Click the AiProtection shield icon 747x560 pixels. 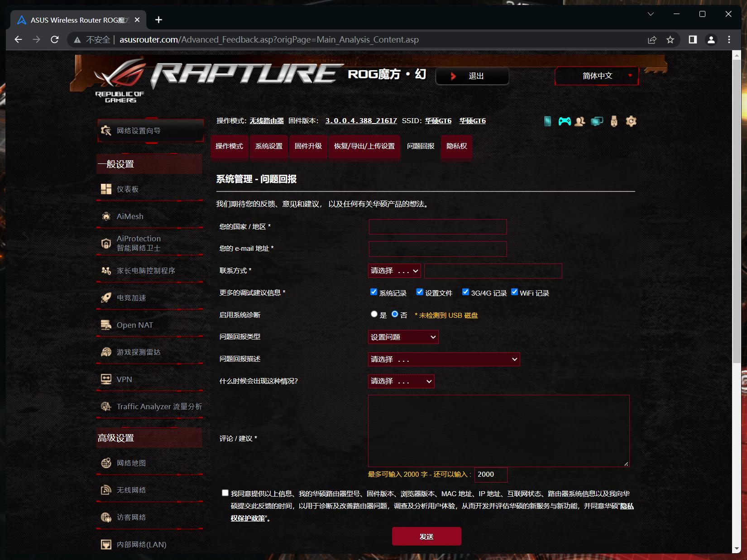[x=106, y=244]
